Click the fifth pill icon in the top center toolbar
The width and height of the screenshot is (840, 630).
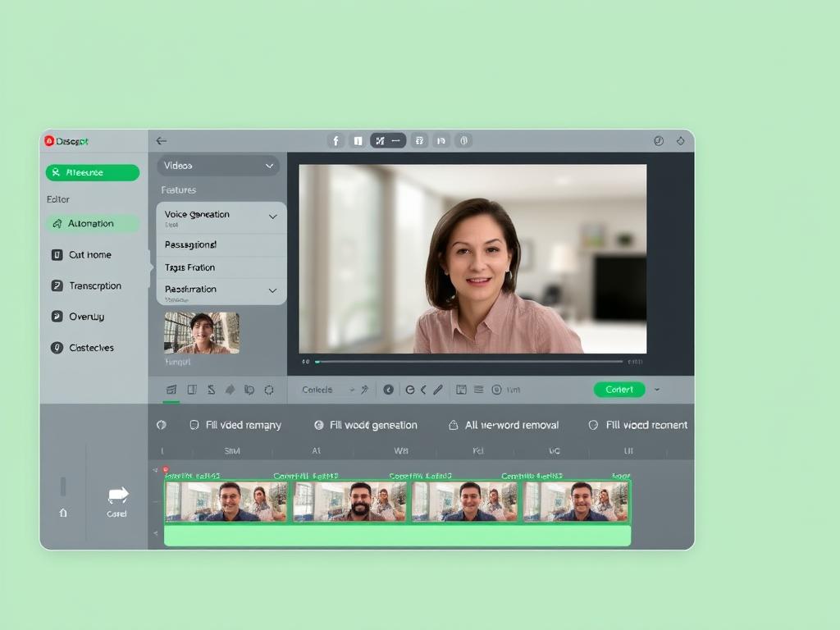point(441,141)
